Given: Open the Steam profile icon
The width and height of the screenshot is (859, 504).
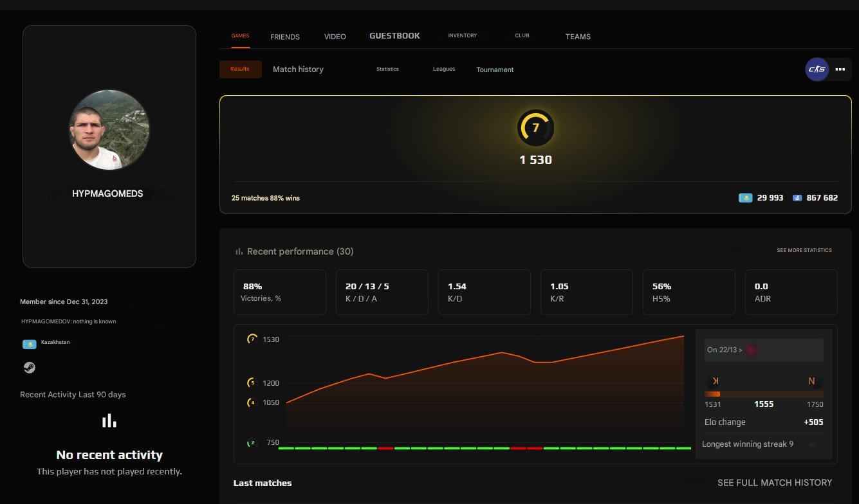Looking at the screenshot, I should click(x=29, y=367).
